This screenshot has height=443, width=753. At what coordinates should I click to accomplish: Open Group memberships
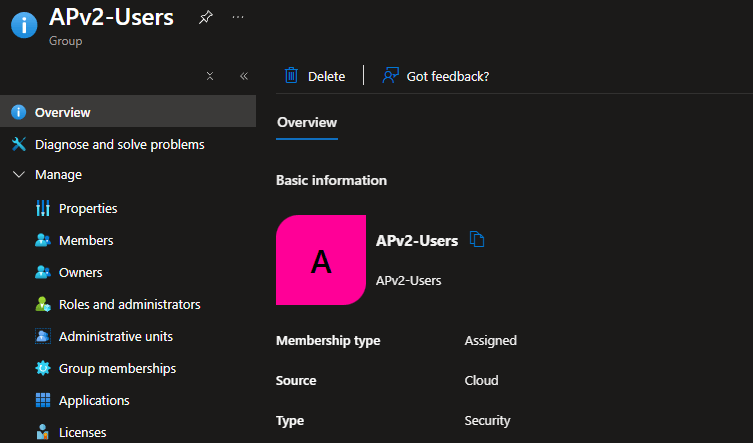118,369
